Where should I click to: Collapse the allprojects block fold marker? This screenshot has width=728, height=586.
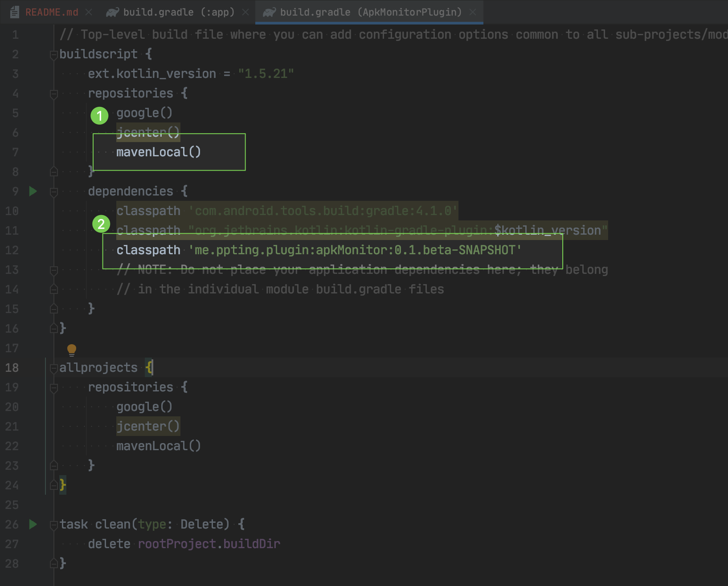pyautogui.click(x=53, y=368)
